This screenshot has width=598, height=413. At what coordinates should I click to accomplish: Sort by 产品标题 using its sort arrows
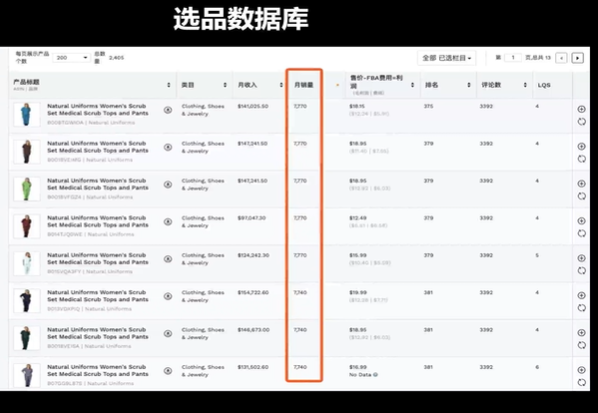[x=169, y=85]
